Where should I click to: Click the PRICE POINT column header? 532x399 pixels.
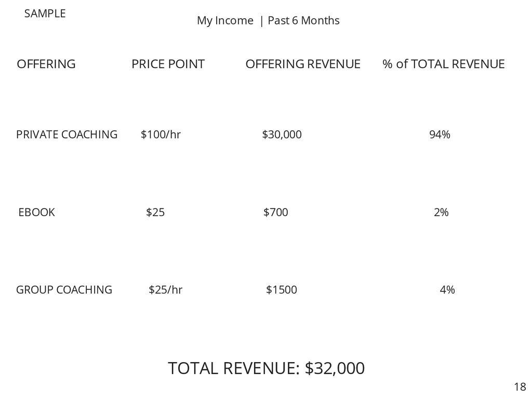click(x=168, y=64)
